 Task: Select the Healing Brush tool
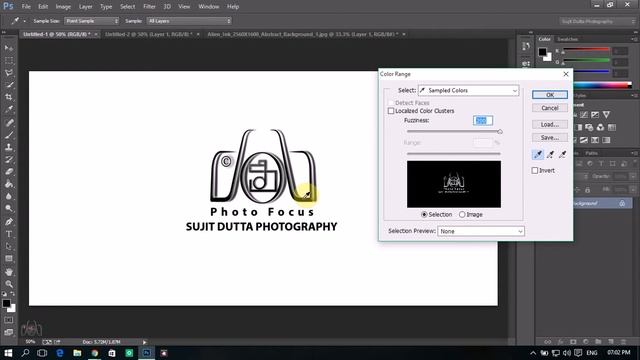(9, 122)
